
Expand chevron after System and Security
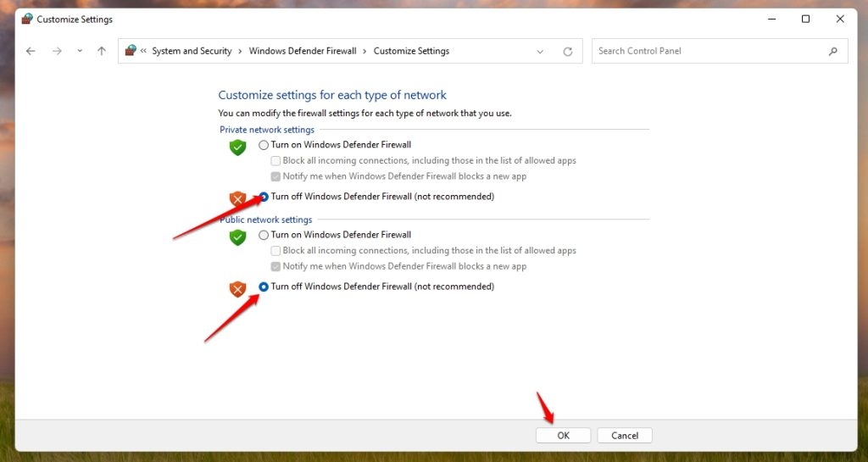(x=240, y=51)
